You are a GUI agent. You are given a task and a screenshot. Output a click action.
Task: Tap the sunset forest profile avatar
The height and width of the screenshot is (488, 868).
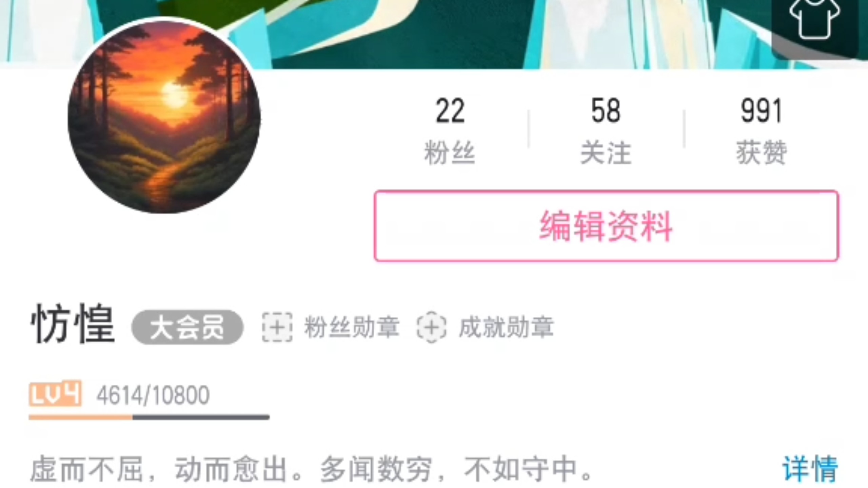(x=164, y=117)
